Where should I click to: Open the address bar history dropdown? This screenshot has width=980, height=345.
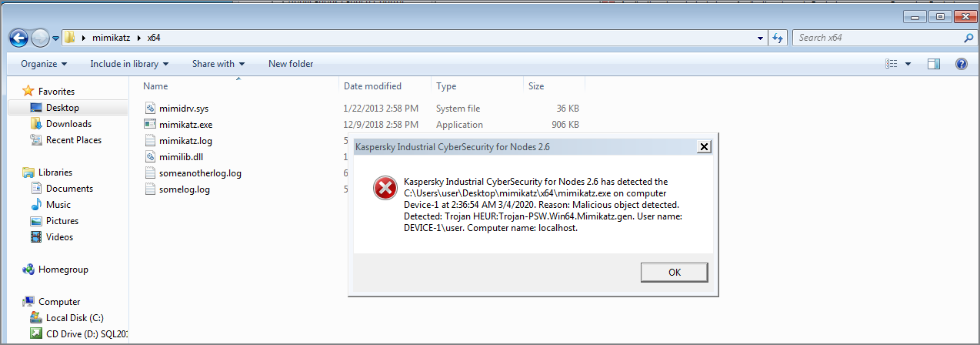point(761,38)
